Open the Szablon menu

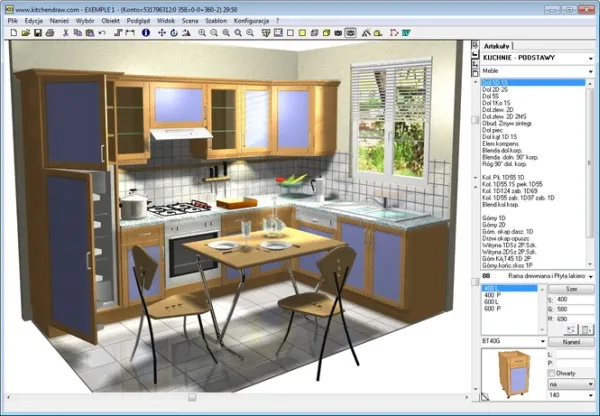[x=216, y=21]
